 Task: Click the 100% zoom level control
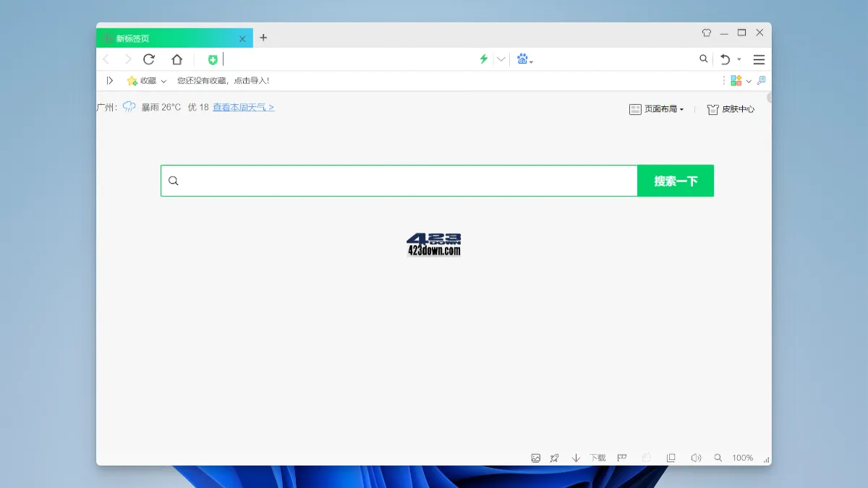coord(742,458)
